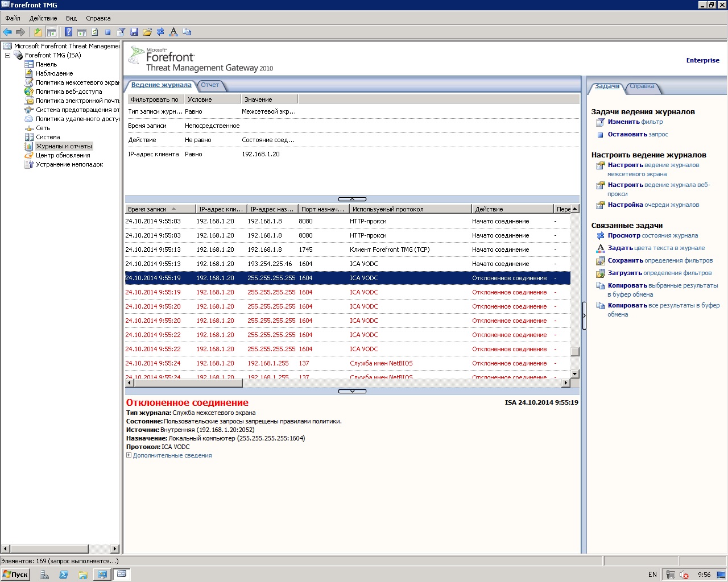728x582 pixels.
Task: Select Политика электронной почты node
Action: tap(77, 101)
